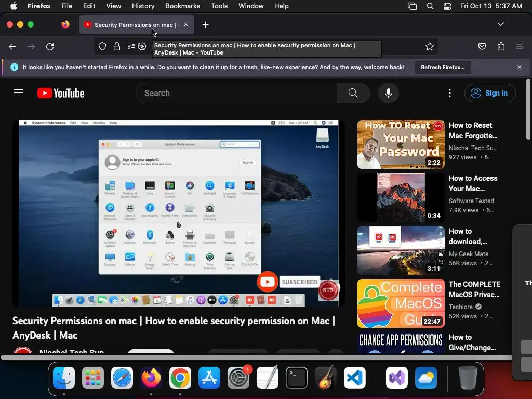Reload the page with the refresh icon
This screenshot has width=532, height=399.
pyautogui.click(x=50, y=46)
